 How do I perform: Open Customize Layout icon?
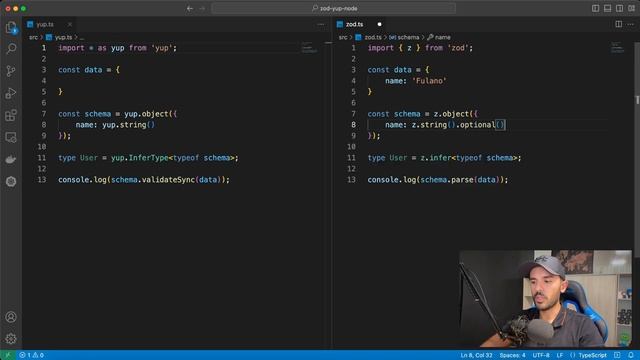pos(631,8)
